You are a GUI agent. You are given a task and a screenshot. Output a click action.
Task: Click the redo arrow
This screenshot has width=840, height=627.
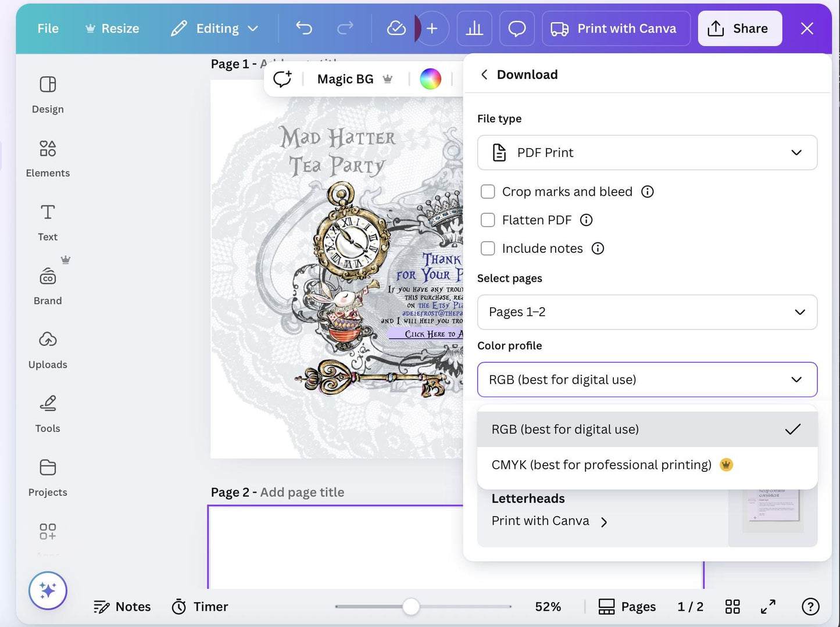(x=345, y=28)
